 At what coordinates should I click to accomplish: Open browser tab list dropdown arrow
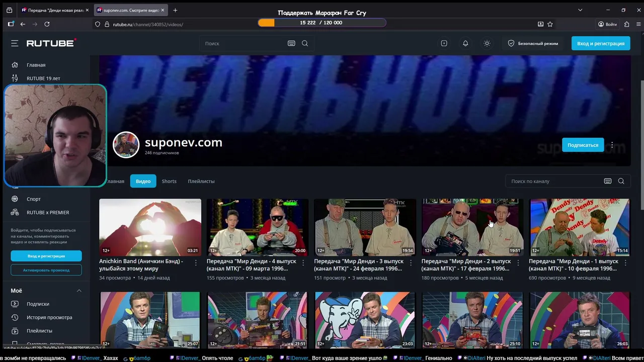(x=580, y=10)
